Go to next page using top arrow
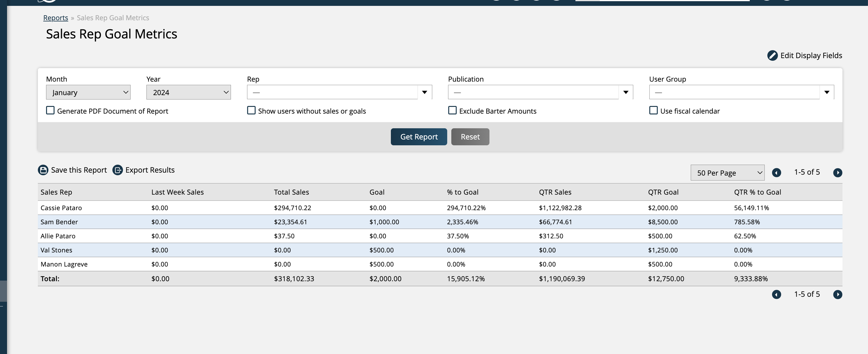The height and width of the screenshot is (354, 868). pyautogui.click(x=837, y=173)
